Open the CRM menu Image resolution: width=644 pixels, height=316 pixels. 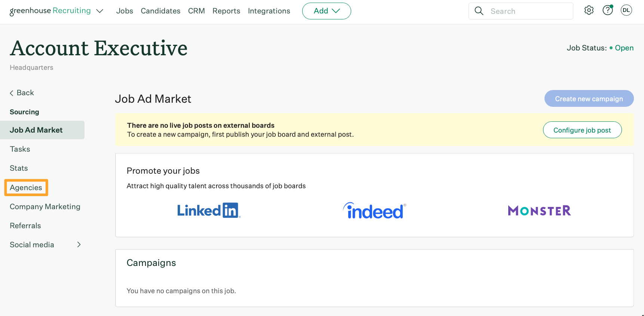pyautogui.click(x=196, y=11)
